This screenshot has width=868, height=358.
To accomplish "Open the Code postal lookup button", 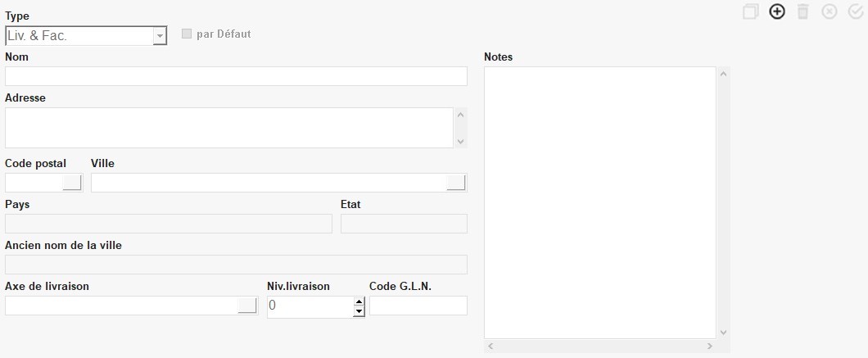I will pyautogui.click(x=73, y=183).
